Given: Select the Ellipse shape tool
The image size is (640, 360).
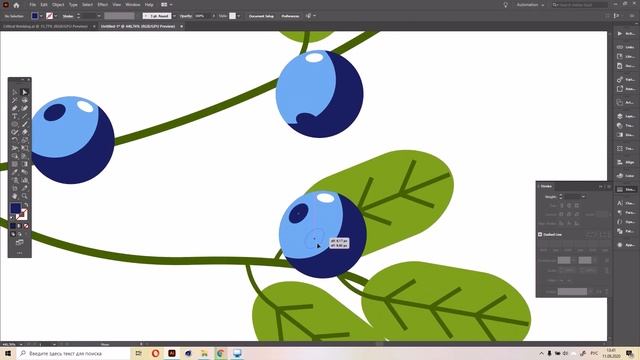Looking at the screenshot, I should (14, 124).
